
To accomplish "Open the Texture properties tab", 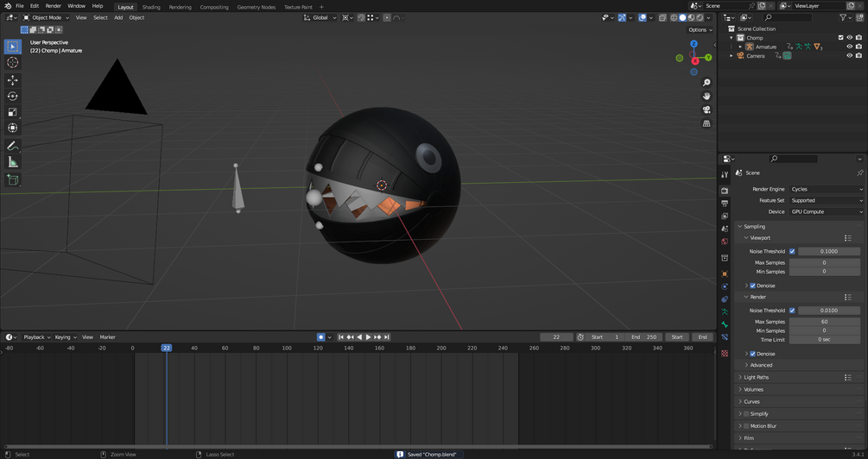I will point(725,354).
